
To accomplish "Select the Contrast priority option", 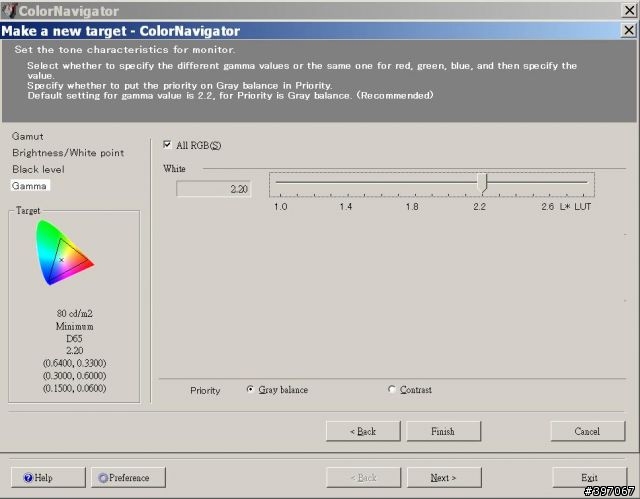I will pos(392,389).
